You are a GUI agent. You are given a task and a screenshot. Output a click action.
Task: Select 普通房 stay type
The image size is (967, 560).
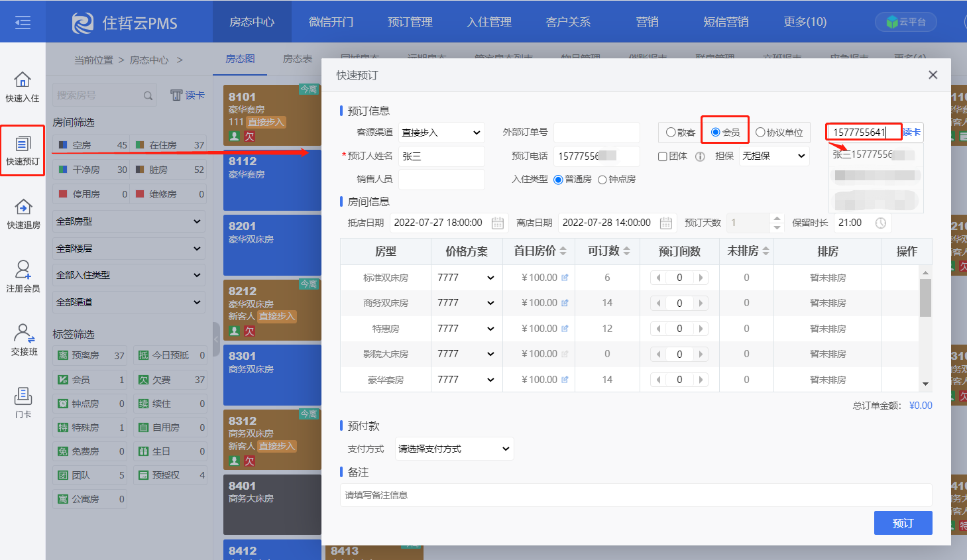pos(558,180)
